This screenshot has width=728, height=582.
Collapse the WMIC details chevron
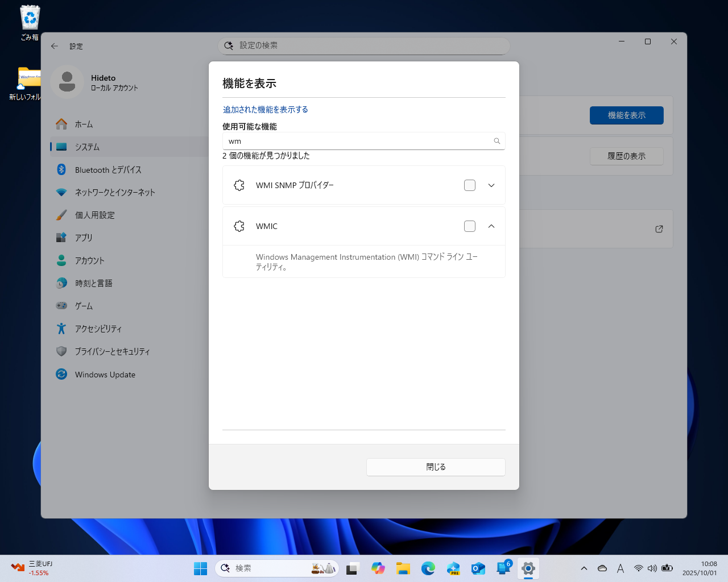pos(491,226)
